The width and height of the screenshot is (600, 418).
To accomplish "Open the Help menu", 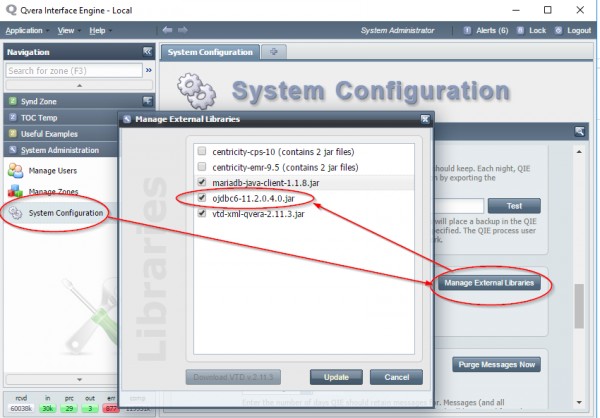I will tap(98, 30).
